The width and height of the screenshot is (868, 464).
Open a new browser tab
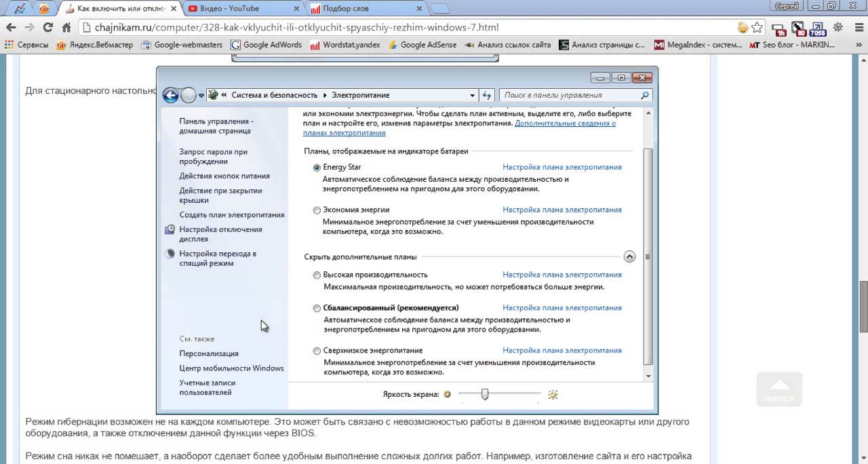pos(439,9)
